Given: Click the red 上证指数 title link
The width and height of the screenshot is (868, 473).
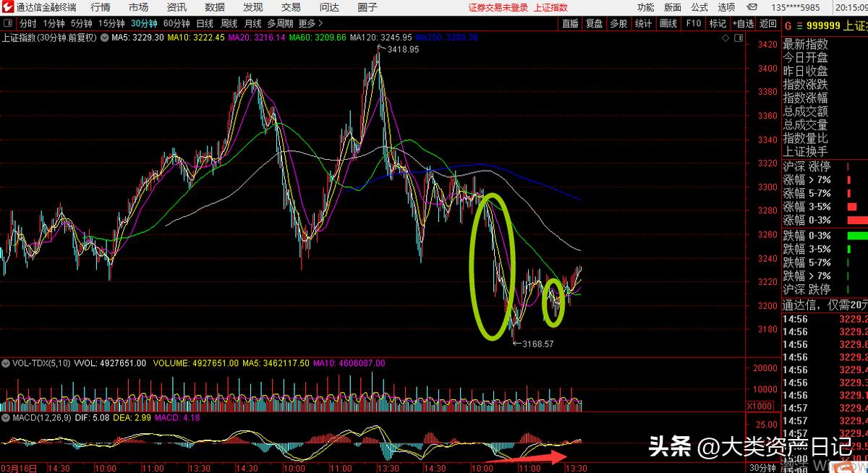Looking at the screenshot, I should point(550,7).
